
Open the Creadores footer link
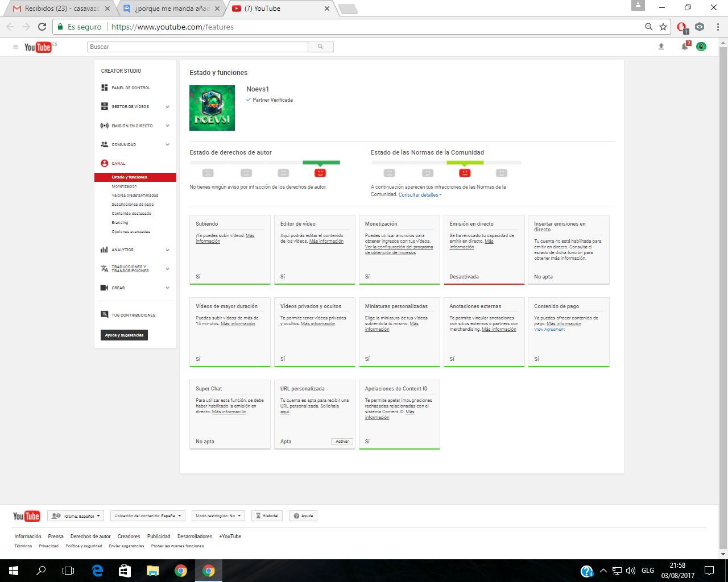[129, 536]
